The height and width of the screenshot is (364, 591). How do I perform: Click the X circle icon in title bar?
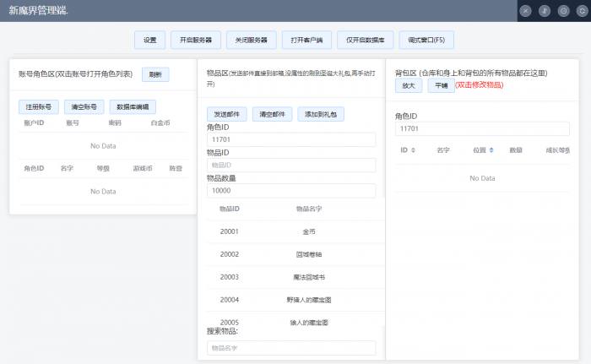pyautogui.click(x=525, y=11)
